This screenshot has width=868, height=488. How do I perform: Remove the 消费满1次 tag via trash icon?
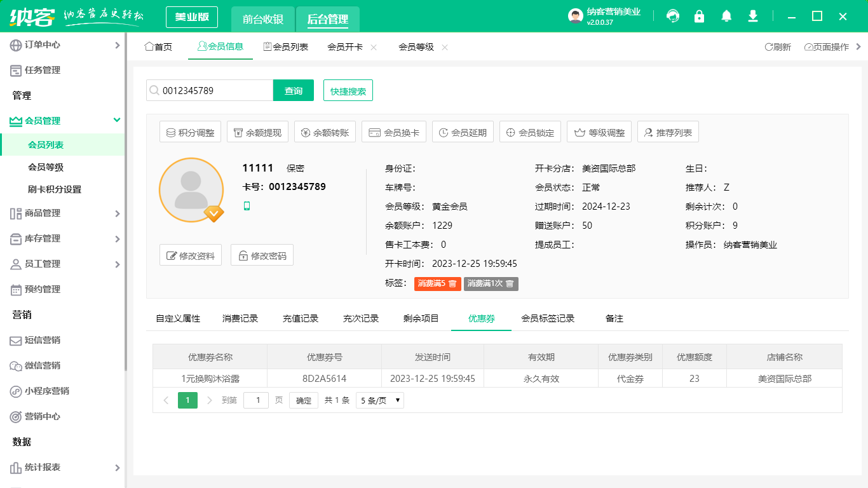pyautogui.click(x=510, y=283)
